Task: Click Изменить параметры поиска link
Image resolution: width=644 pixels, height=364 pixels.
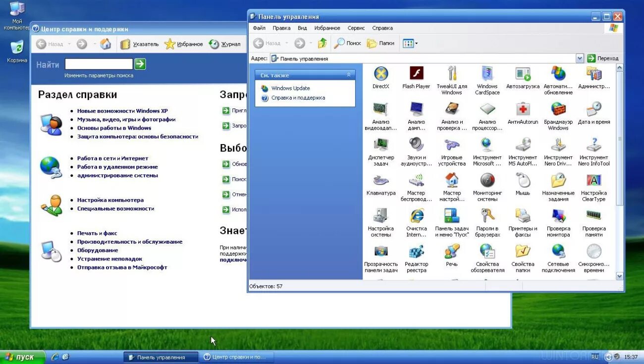Action: [x=99, y=75]
